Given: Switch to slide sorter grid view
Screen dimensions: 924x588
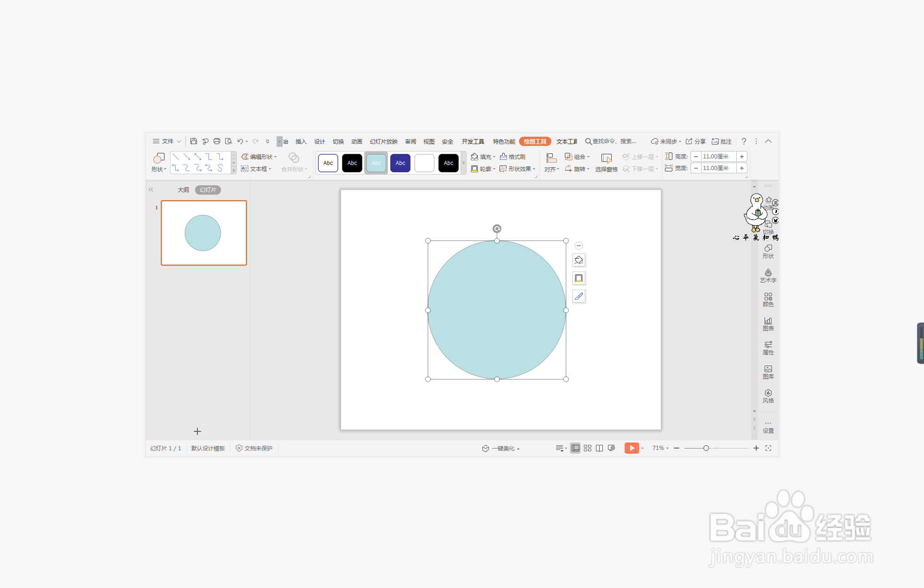Looking at the screenshot, I should pos(588,448).
